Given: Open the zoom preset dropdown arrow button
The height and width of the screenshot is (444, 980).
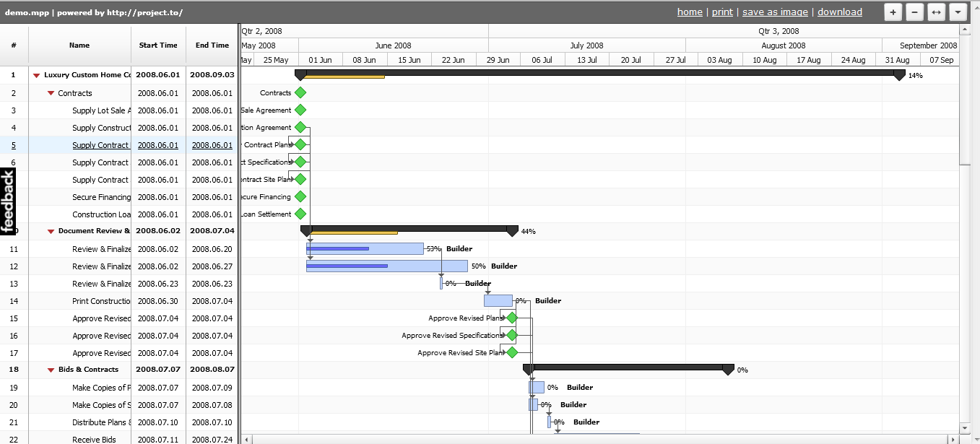Looking at the screenshot, I should [x=958, y=12].
